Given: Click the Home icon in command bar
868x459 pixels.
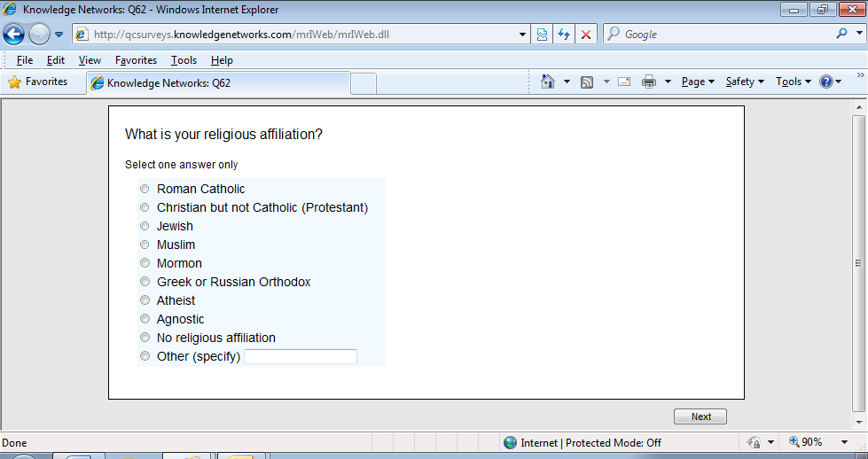Looking at the screenshot, I should point(547,82).
